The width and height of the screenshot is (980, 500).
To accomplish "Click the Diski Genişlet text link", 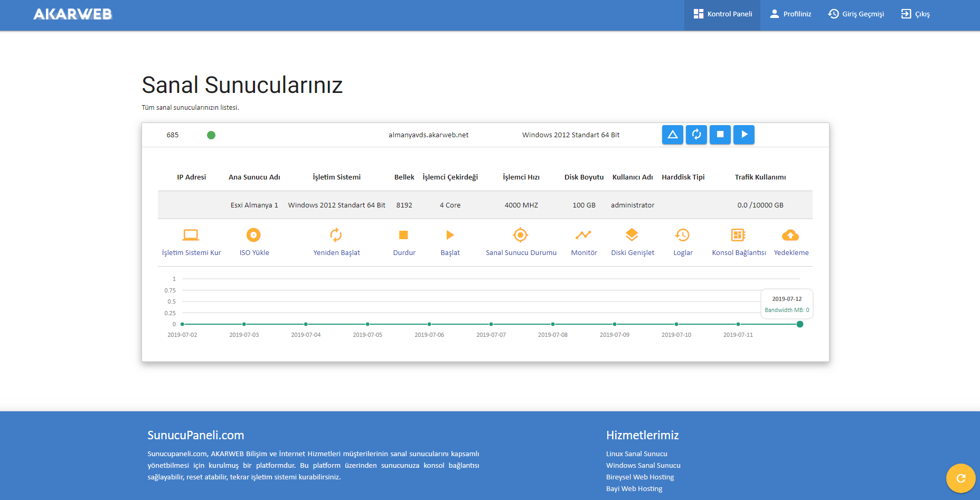I will pos(633,253).
